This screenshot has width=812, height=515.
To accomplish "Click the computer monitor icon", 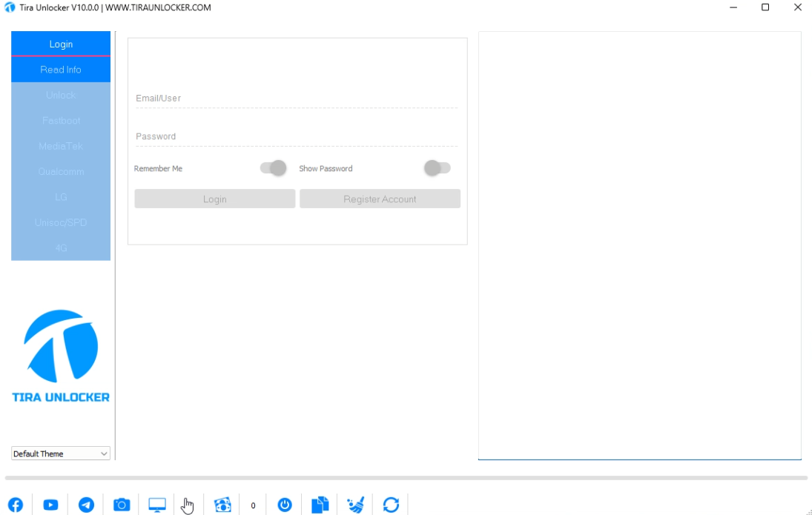I will tap(157, 505).
